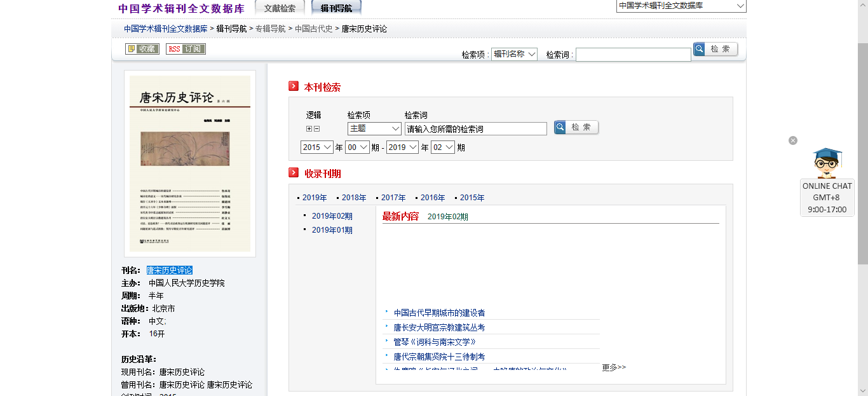Open article 中国古代早期城市的建设者

click(x=439, y=313)
